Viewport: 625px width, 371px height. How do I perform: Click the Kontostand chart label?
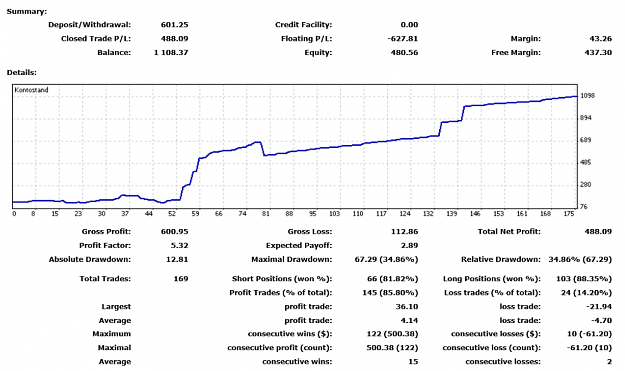(x=31, y=90)
